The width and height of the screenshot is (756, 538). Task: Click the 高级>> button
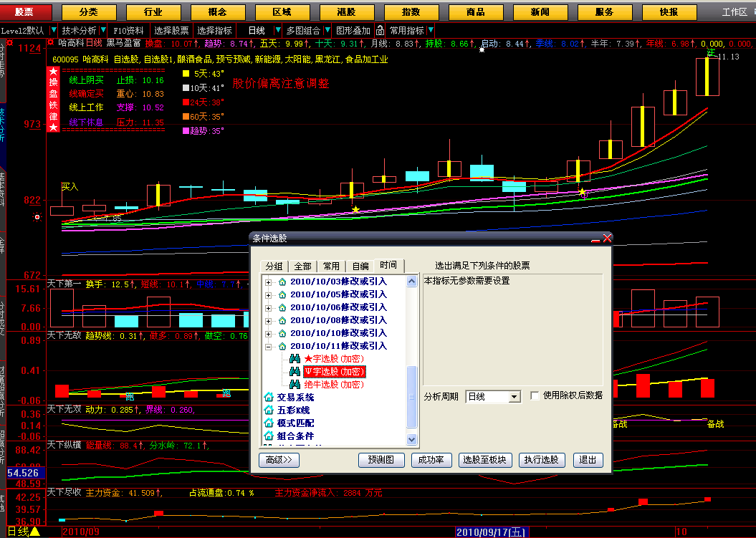pyautogui.click(x=279, y=460)
